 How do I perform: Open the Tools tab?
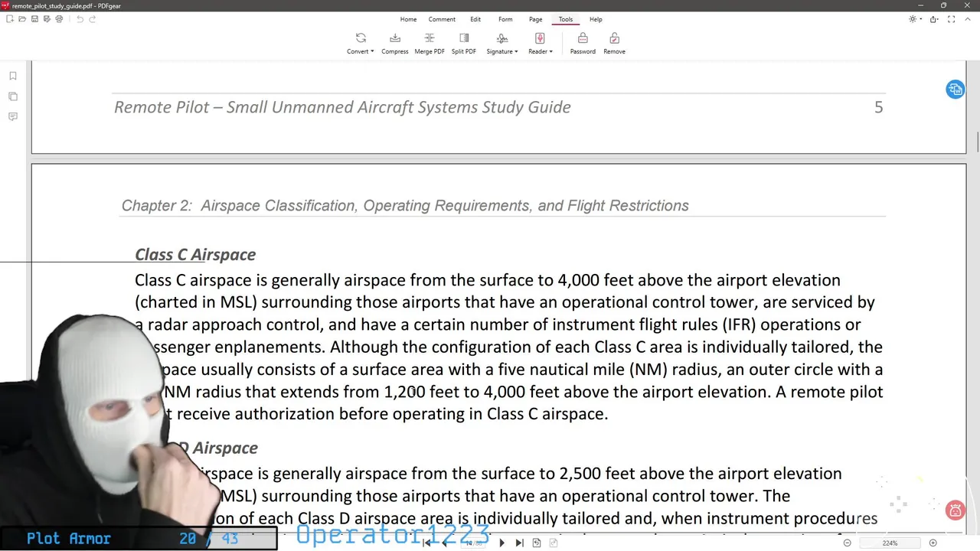[565, 19]
